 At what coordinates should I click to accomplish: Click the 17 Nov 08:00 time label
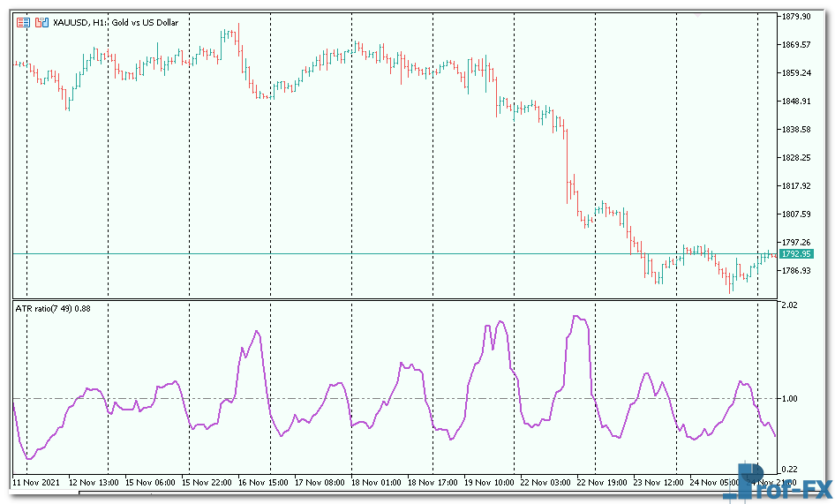point(320,483)
